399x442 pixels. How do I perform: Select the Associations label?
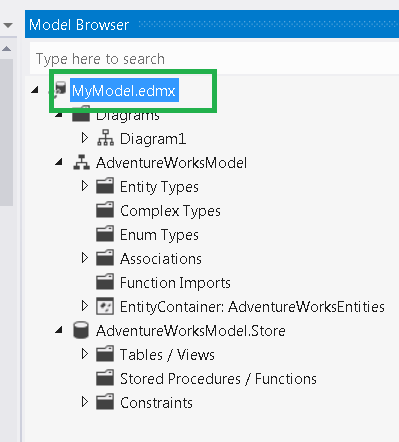[161, 259]
